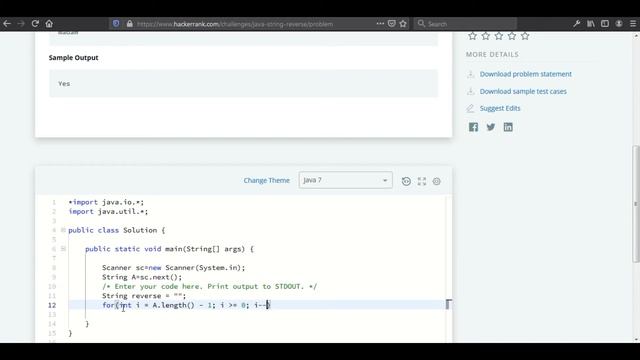
Task: Click Download sample test cases link
Action: 523,91
